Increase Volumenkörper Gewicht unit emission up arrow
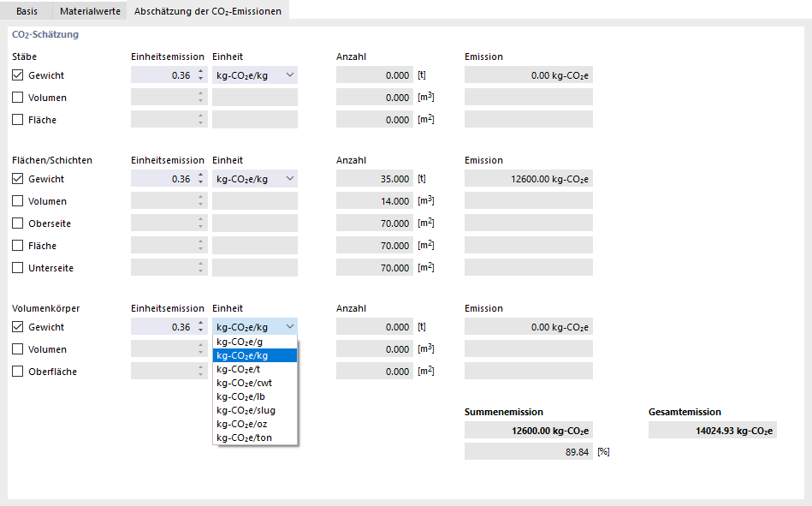 coord(201,324)
